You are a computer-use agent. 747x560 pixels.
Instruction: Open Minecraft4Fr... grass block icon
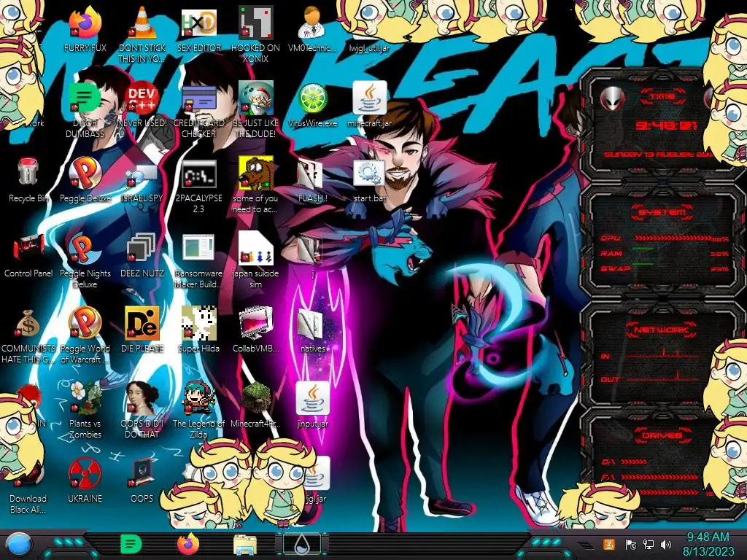(x=256, y=398)
